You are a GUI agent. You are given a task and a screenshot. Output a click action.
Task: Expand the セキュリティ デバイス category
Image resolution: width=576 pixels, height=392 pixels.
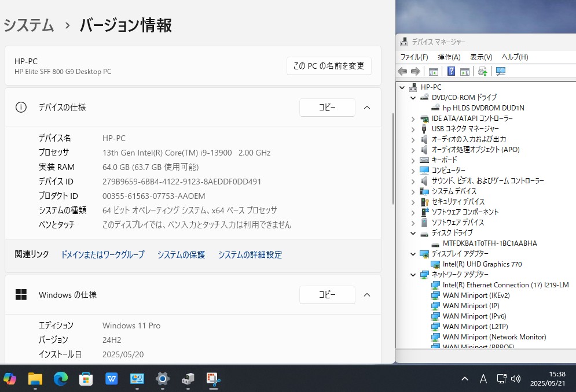pos(413,202)
